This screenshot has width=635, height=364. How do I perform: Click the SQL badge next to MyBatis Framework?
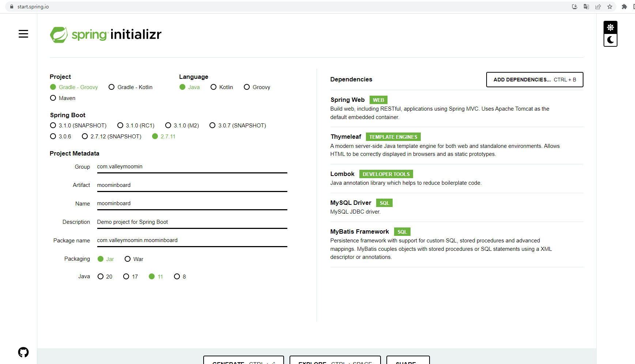402,232
